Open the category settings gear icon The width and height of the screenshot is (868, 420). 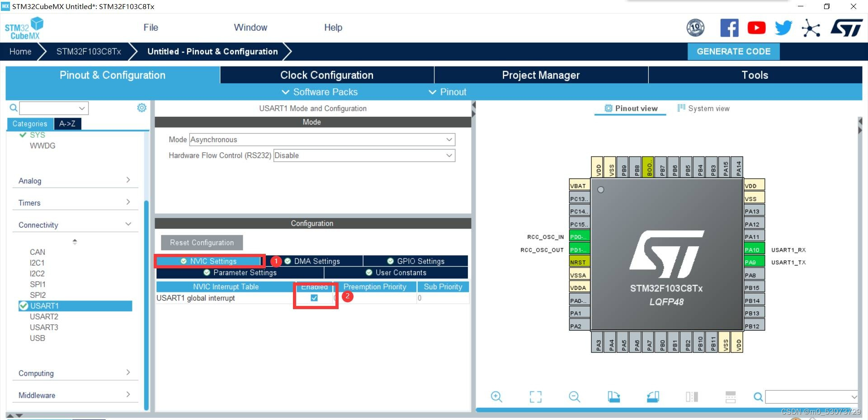[x=142, y=108]
